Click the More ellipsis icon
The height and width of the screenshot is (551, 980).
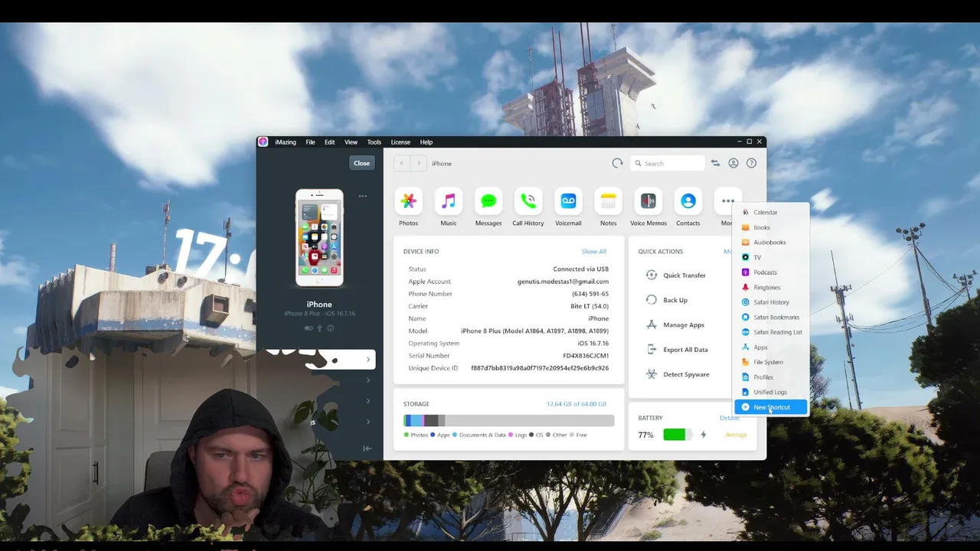click(x=727, y=201)
